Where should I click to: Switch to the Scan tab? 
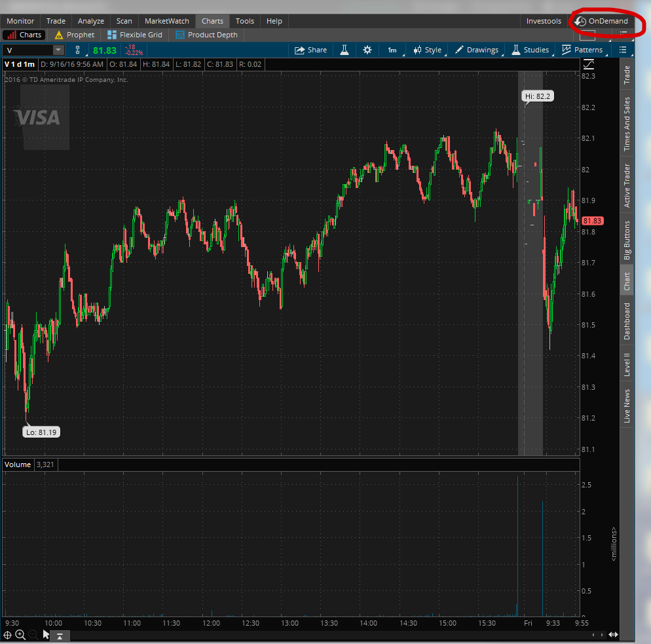click(x=124, y=21)
